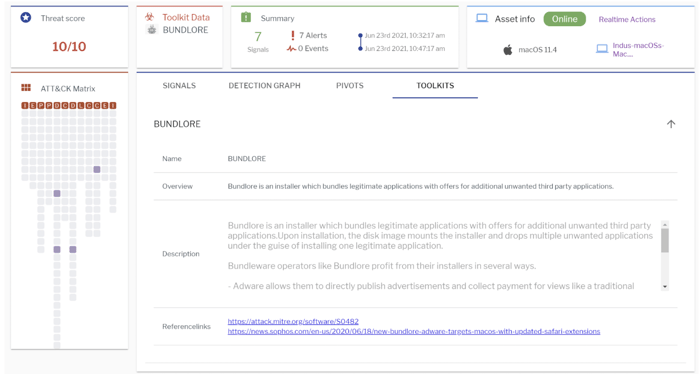
Task: Select the PIVOTS tab
Action: (x=350, y=85)
